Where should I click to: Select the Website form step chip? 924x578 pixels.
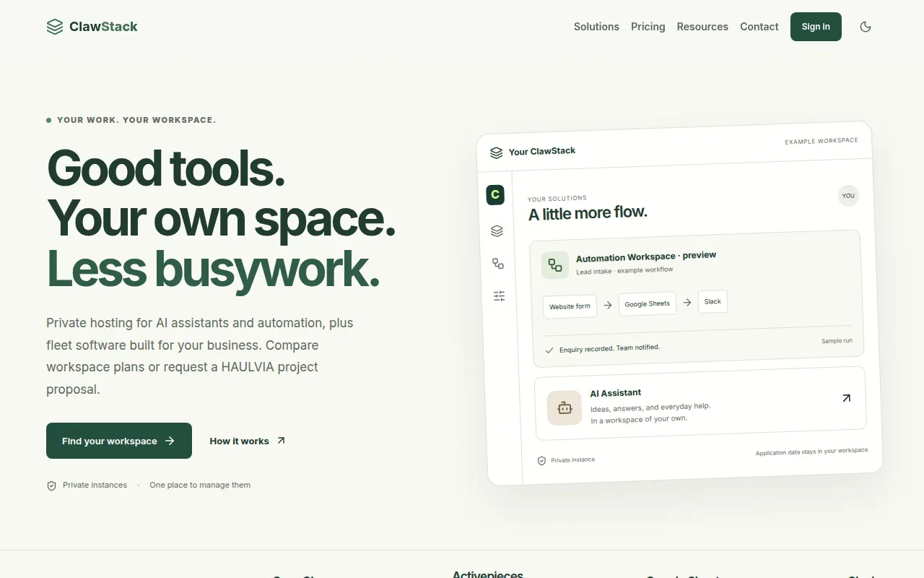(570, 306)
